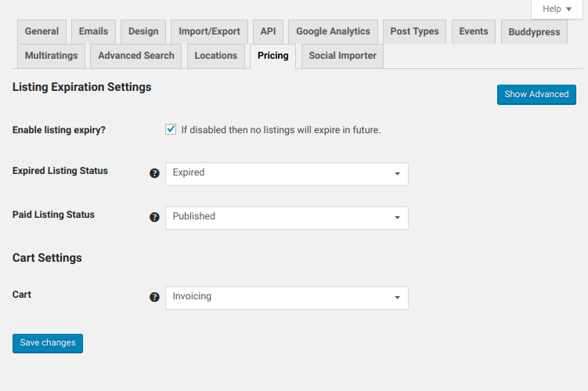Image resolution: width=588 pixels, height=391 pixels.
Task: Open the Paid Listing Status dropdown
Action: [287, 218]
